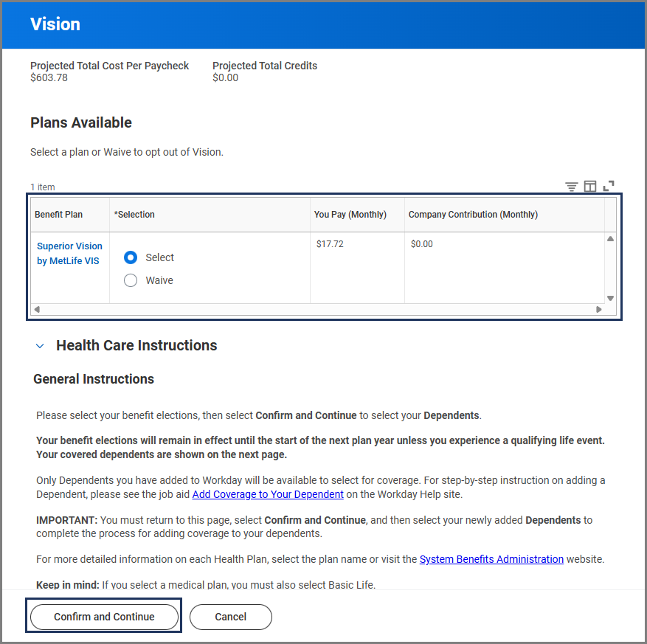Click the table's scroll down arrow
647x644 pixels.
click(610, 298)
